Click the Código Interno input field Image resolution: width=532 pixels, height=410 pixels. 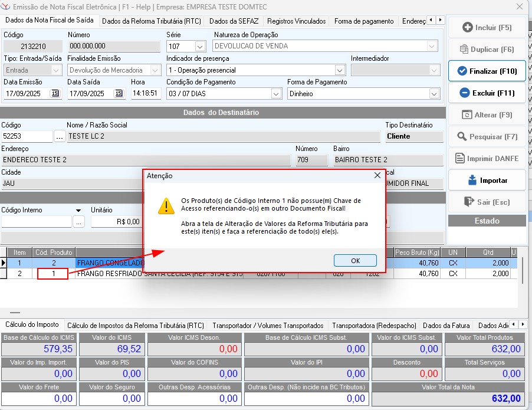click(37, 222)
